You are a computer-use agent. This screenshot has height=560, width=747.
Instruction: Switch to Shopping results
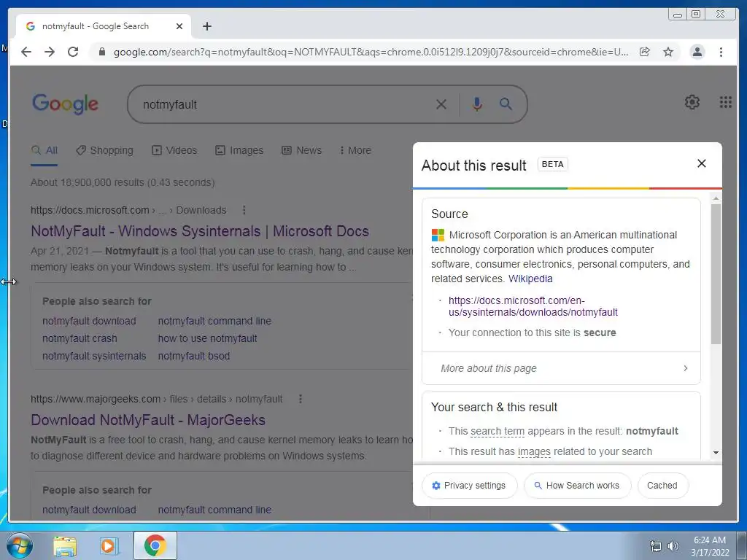coord(105,150)
